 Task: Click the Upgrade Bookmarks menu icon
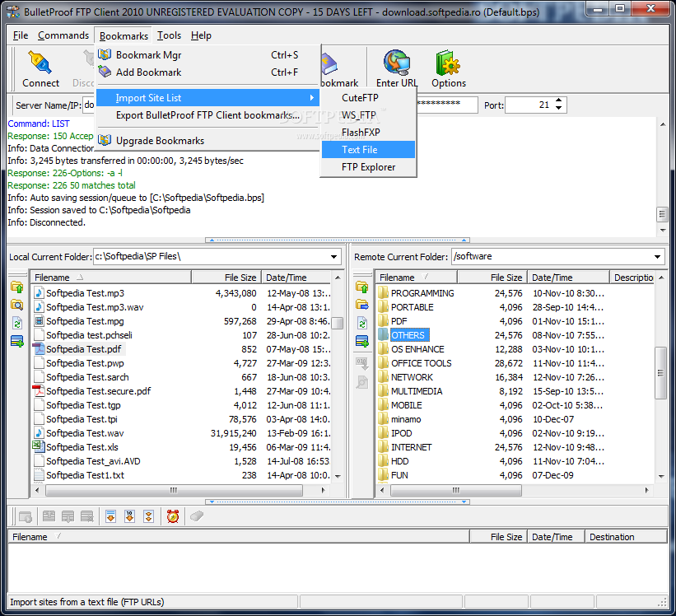(105, 140)
